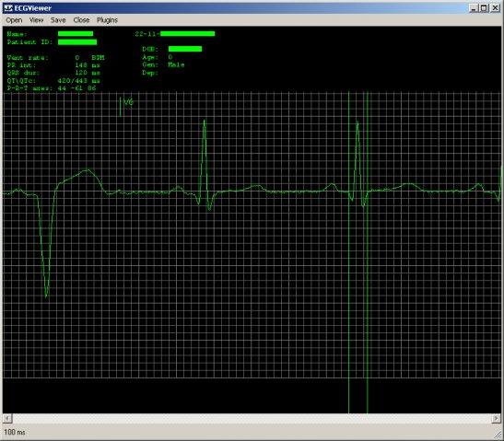
Task: Click the ECGViewer title bar app icon
Action: tap(8, 8)
